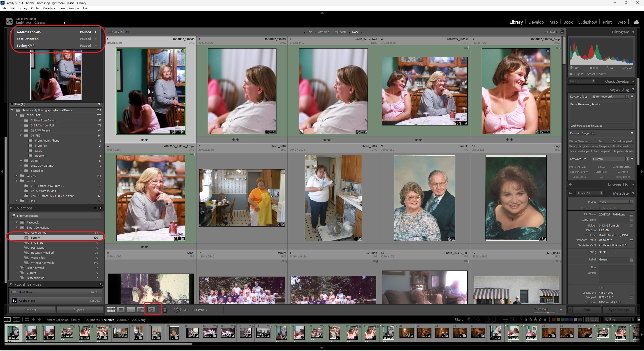
Task: Open the Metadata menu in menu bar
Action: 49,8
